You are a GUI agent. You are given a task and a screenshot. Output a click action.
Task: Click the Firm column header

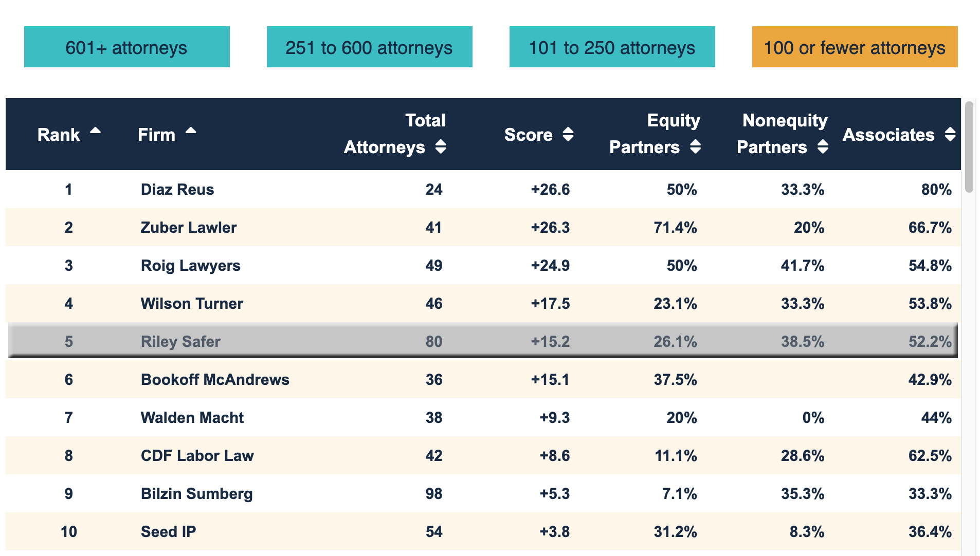156,134
